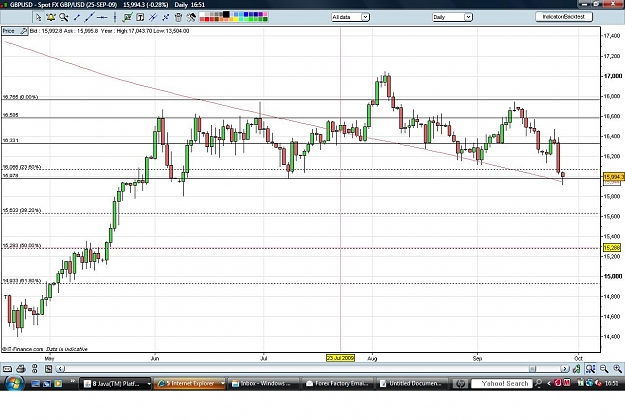This screenshot has height=420, width=625.
Task: Show hidden system tray icons arrow
Action: (549, 384)
